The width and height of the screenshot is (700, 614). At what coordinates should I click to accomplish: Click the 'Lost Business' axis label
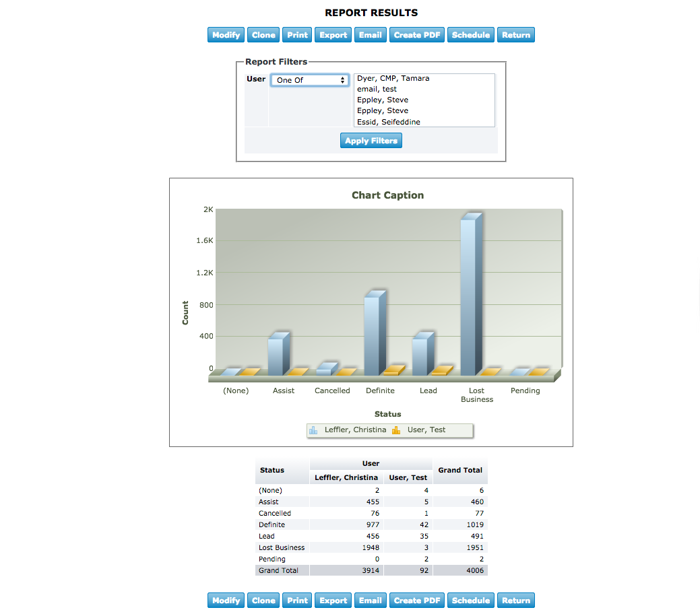coord(477,395)
